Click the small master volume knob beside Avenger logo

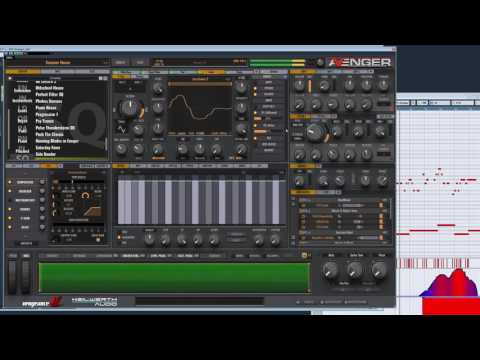click(x=320, y=62)
